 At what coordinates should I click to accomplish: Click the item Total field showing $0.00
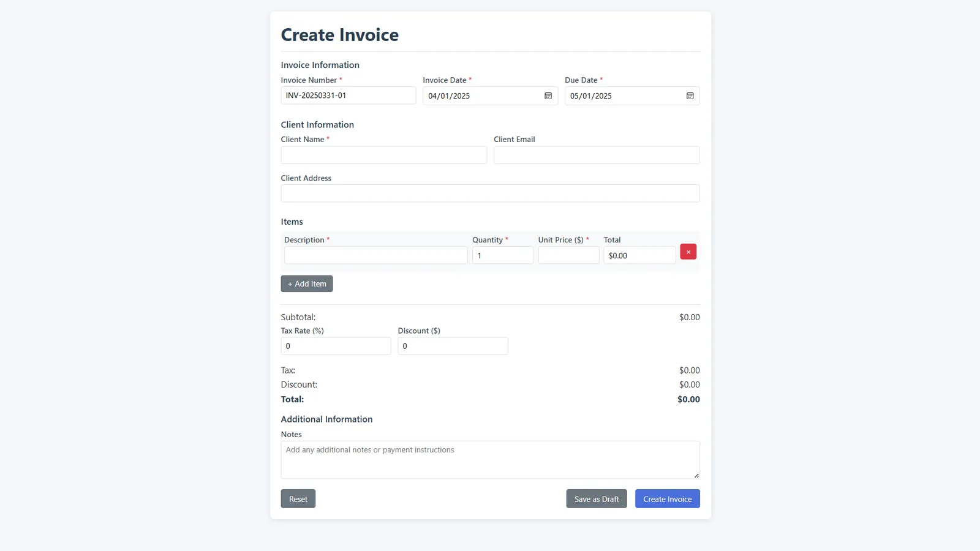(x=639, y=255)
